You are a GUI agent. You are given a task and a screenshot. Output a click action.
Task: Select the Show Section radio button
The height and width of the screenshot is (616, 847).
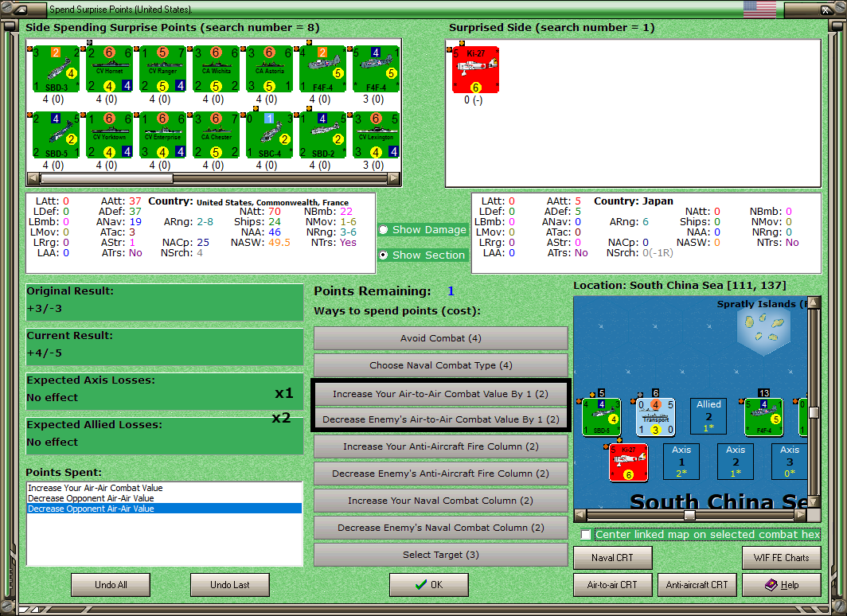384,255
